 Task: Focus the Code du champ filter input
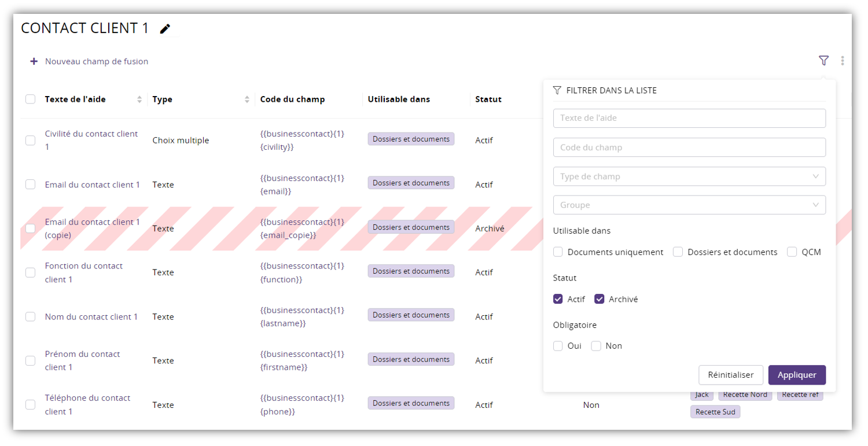click(x=689, y=148)
